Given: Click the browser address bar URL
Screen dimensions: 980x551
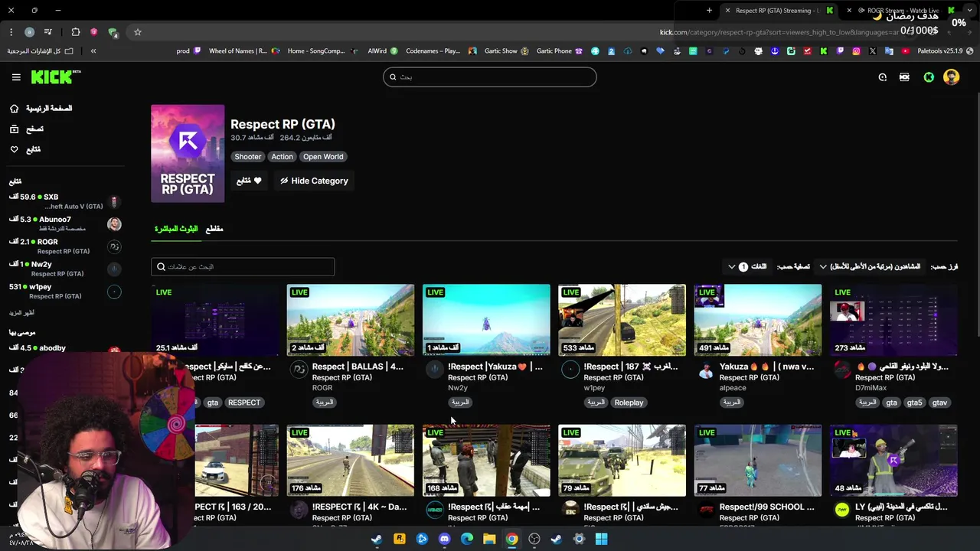Looking at the screenshot, I should 779,32.
